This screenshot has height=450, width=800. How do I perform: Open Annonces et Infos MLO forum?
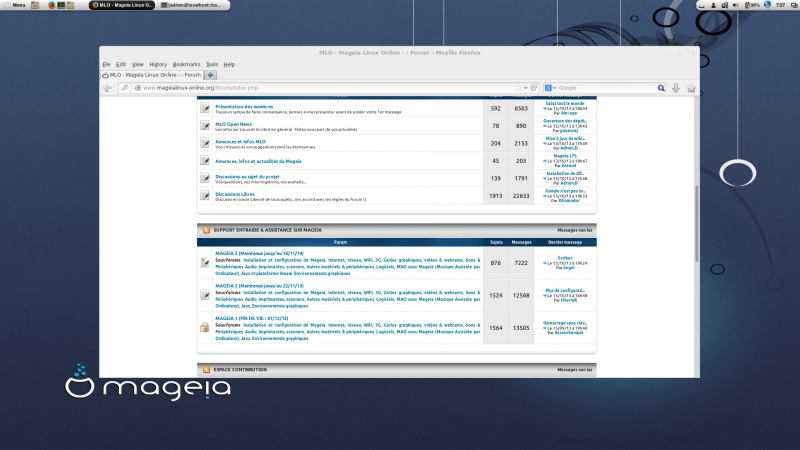click(x=240, y=141)
